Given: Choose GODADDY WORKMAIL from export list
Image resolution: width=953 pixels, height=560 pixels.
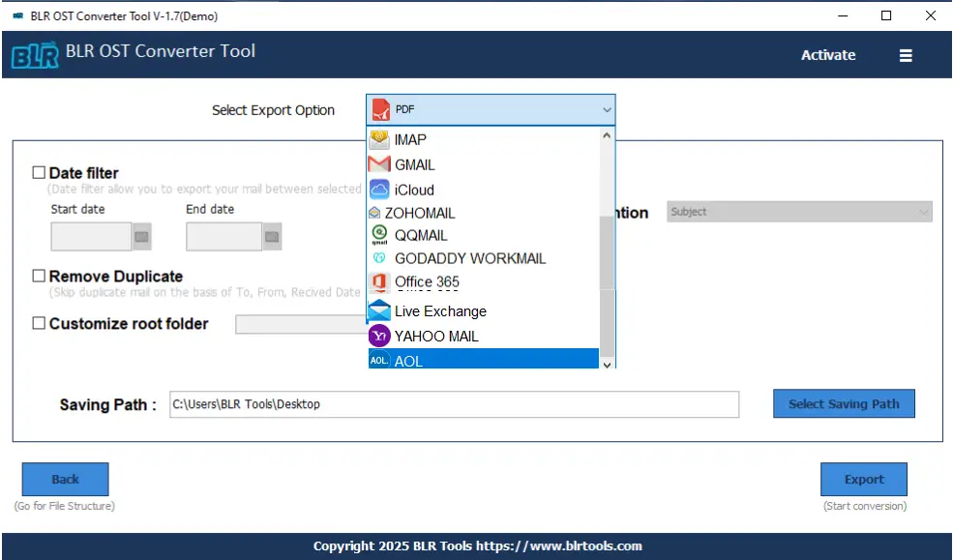Looking at the screenshot, I should tap(469, 259).
